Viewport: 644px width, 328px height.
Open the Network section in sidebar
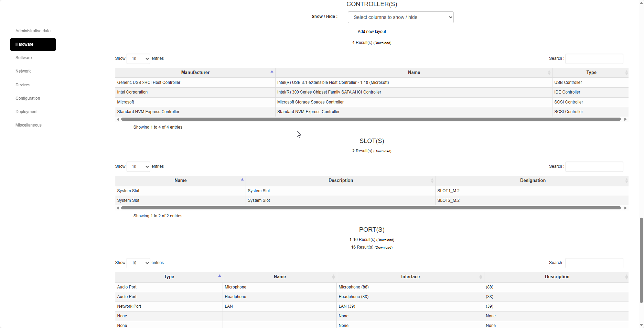[x=23, y=71]
